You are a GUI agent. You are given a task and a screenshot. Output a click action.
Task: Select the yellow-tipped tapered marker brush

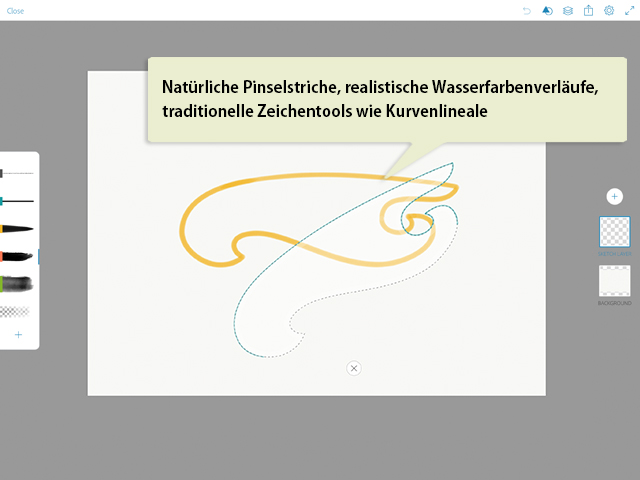(x=17, y=229)
